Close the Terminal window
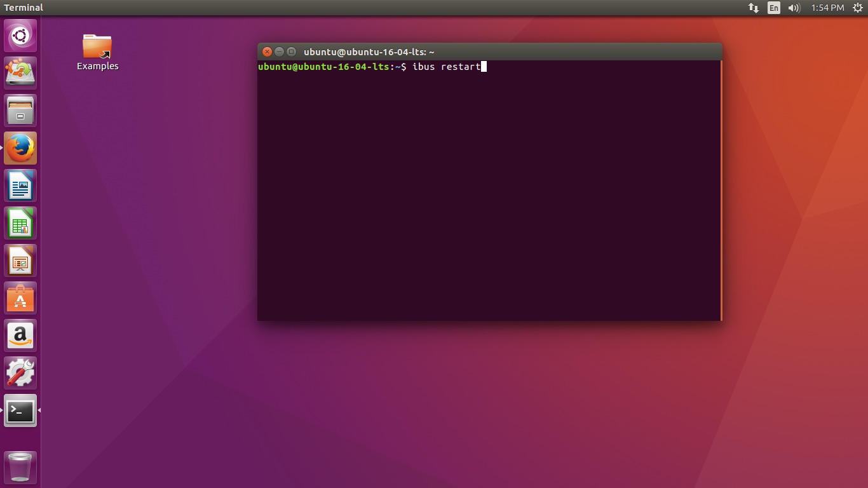 pyautogui.click(x=268, y=52)
